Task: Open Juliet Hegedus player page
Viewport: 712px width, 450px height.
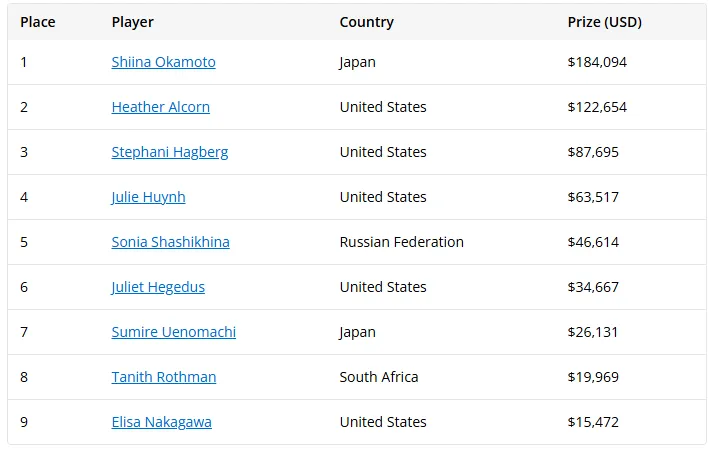Action: click(x=158, y=287)
